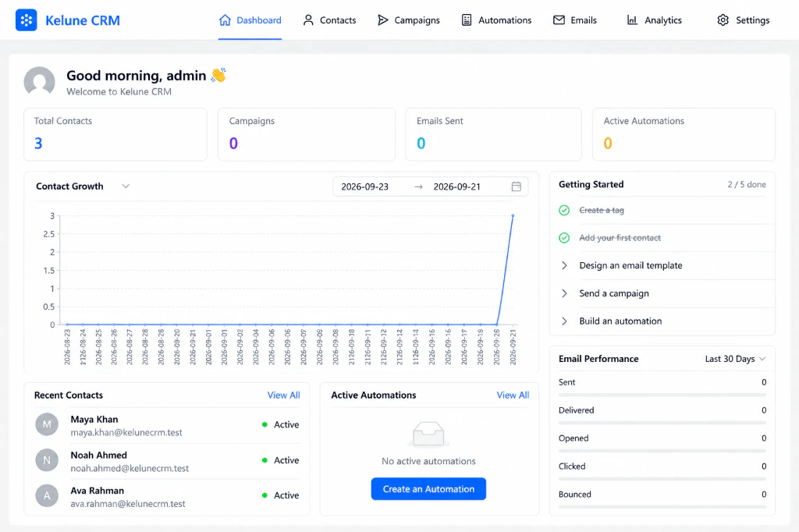The width and height of the screenshot is (799, 532).
Task: Click the Dashboard home icon
Action: click(225, 20)
